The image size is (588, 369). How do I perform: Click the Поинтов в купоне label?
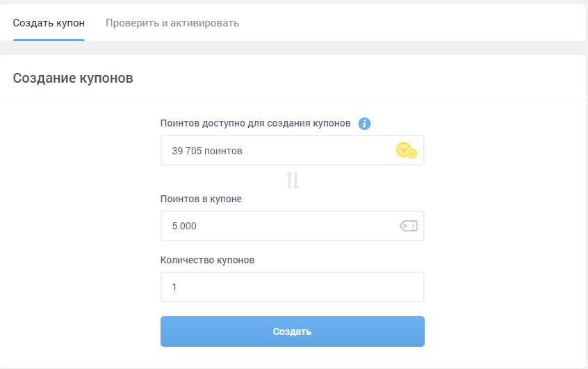coord(201,199)
